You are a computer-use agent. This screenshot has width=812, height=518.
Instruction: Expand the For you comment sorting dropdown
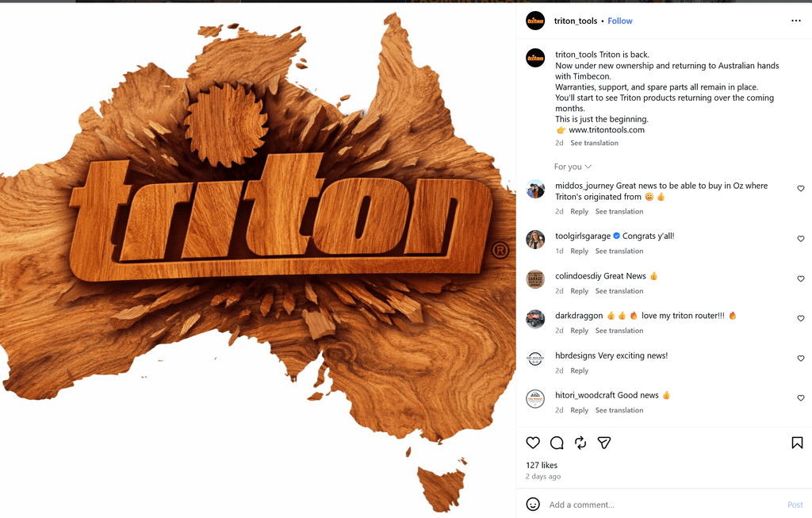pyautogui.click(x=573, y=167)
